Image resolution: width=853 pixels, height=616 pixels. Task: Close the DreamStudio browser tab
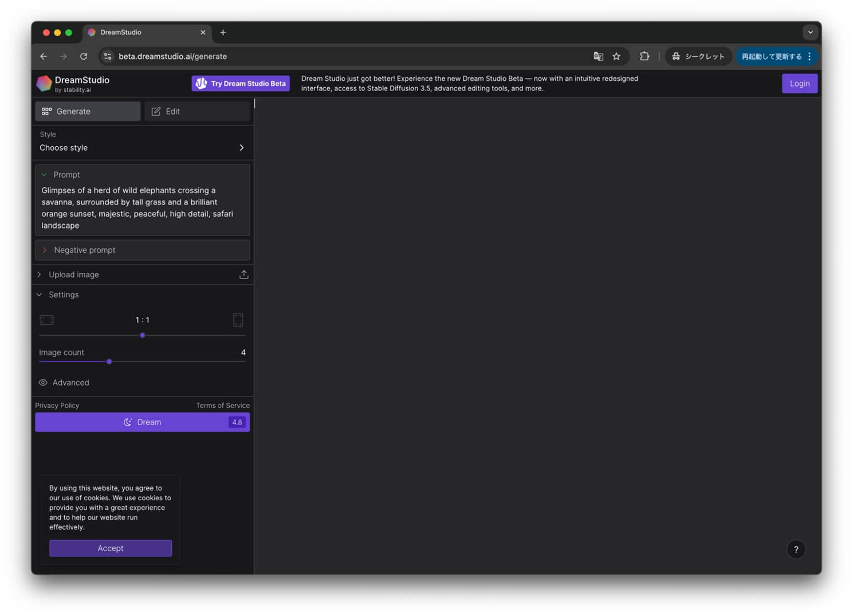click(x=203, y=33)
